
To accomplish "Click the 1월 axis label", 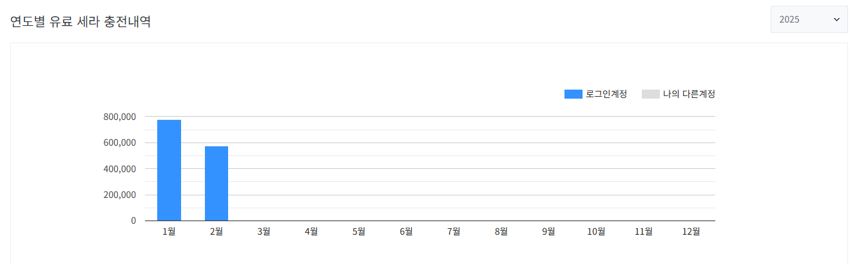I will pos(169,231).
